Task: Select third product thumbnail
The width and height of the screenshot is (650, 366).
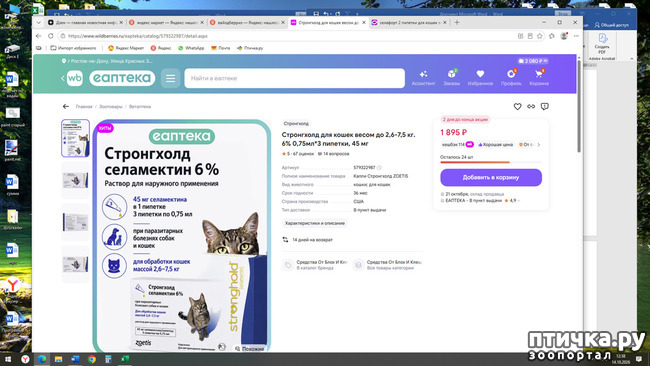Action: click(x=75, y=222)
